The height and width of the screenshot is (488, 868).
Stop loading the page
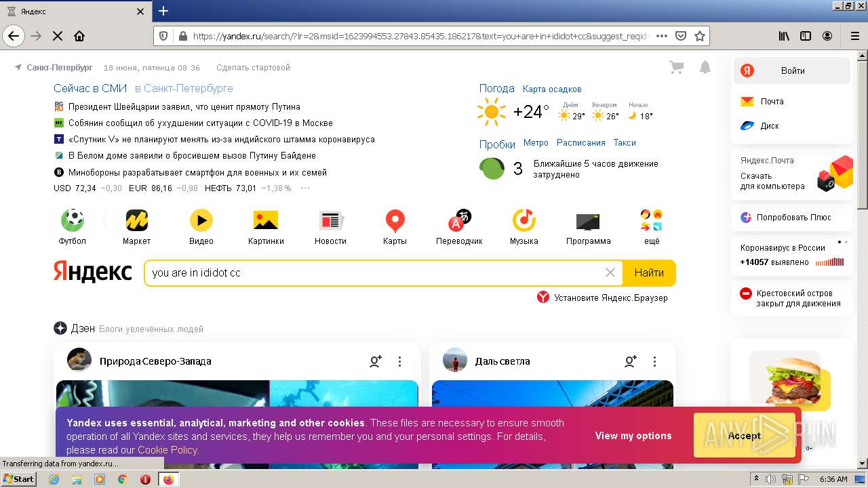click(x=58, y=36)
